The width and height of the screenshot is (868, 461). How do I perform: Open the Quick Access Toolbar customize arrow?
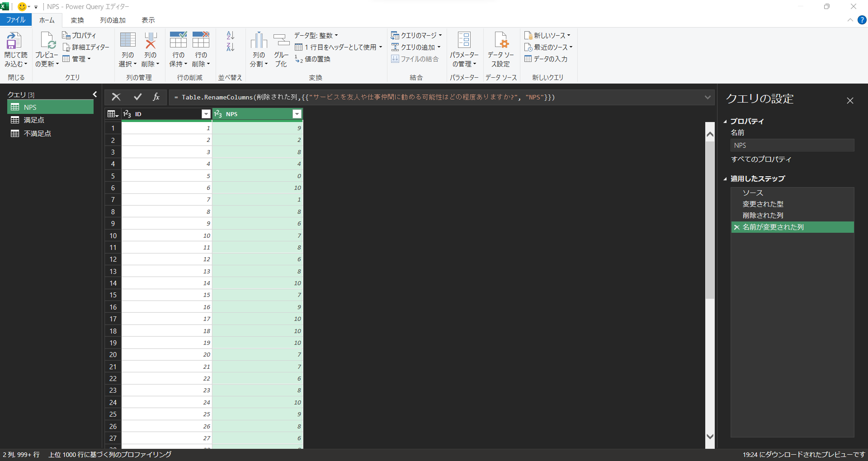coord(36,7)
